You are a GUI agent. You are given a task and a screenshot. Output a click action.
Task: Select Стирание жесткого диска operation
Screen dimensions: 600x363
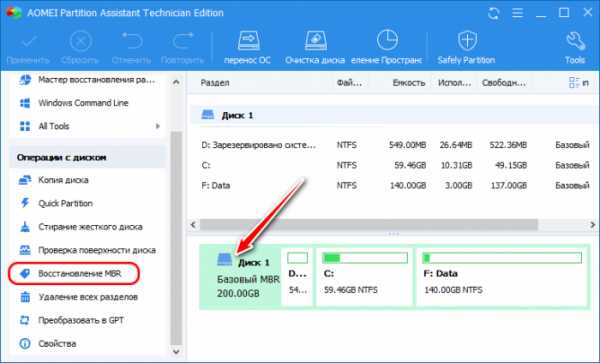[x=81, y=226]
